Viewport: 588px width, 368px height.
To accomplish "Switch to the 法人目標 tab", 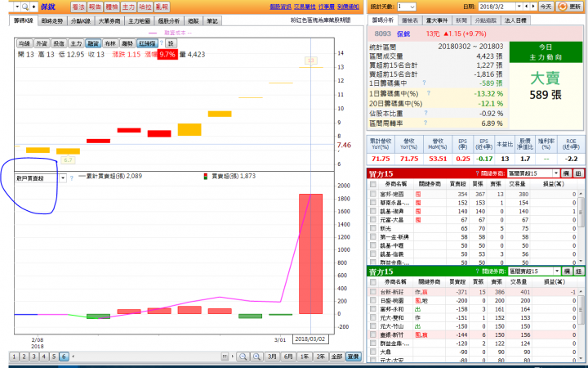I will (515, 20).
